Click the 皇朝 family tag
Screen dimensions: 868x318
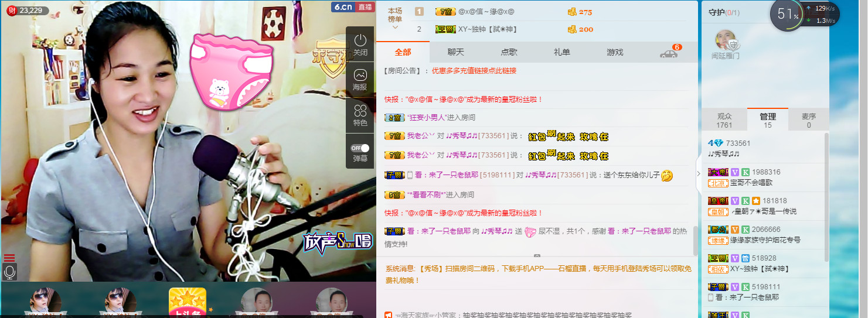(717, 211)
